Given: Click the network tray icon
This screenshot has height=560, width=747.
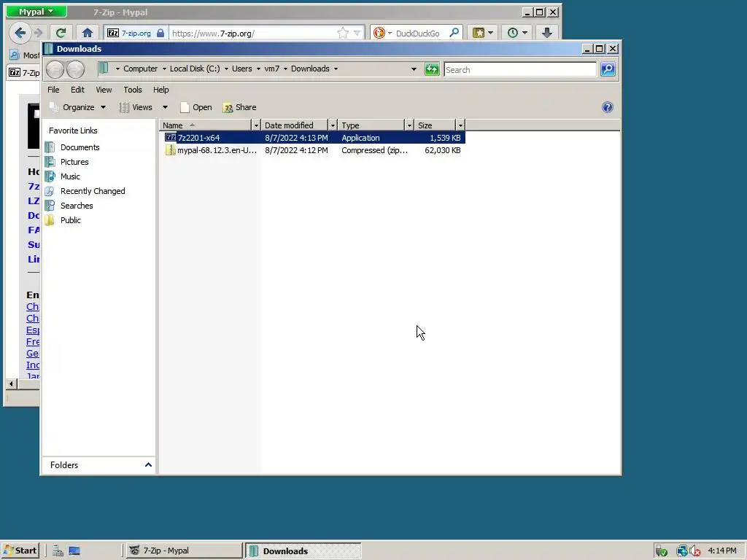Looking at the screenshot, I should [x=682, y=551].
